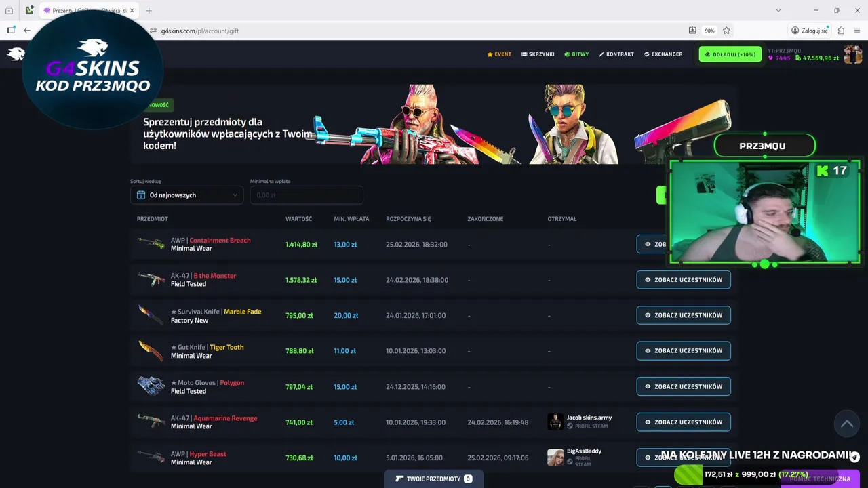
Task: Open the EXCHANGER menu item
Action: tap(663, 54)
